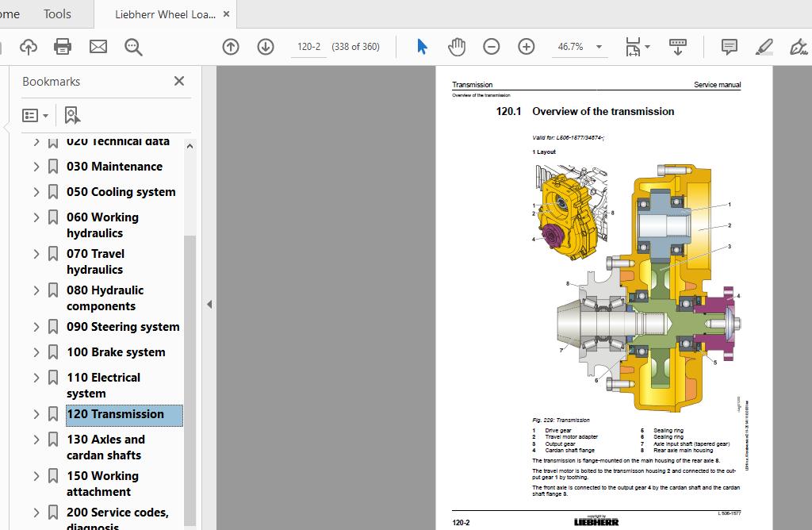Go to next page with down arrow

[x=264, y=47]
